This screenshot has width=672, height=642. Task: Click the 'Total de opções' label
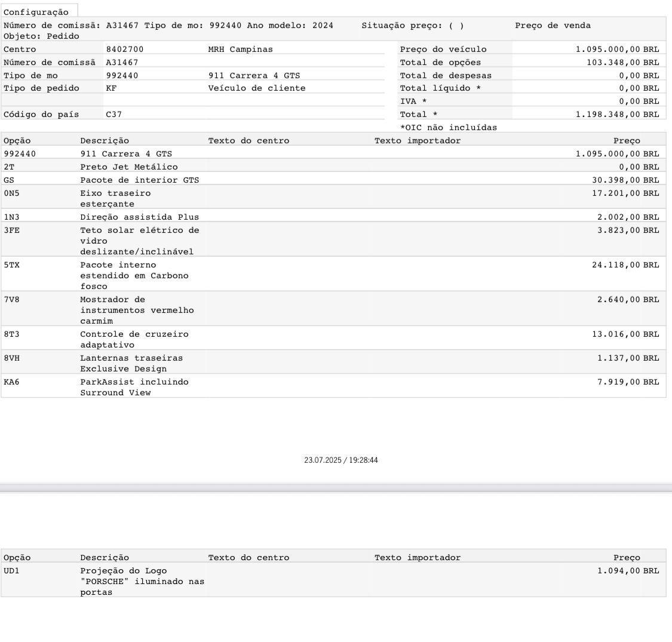(440, 62)
